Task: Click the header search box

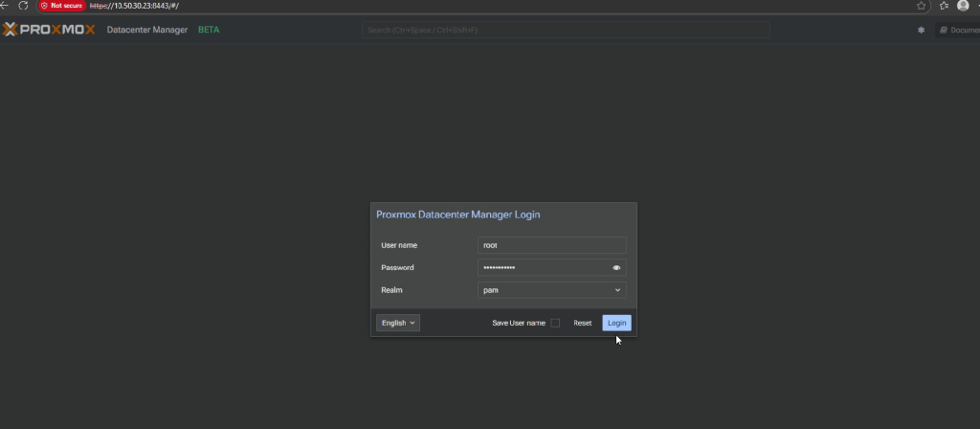Action: pyautogui.click(x=565, y=30)
